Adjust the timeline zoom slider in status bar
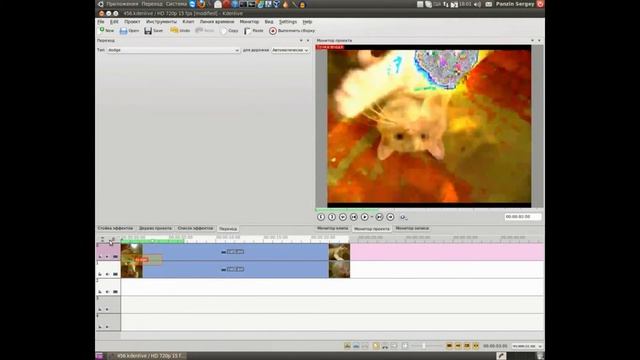 (x=426, y=346)
